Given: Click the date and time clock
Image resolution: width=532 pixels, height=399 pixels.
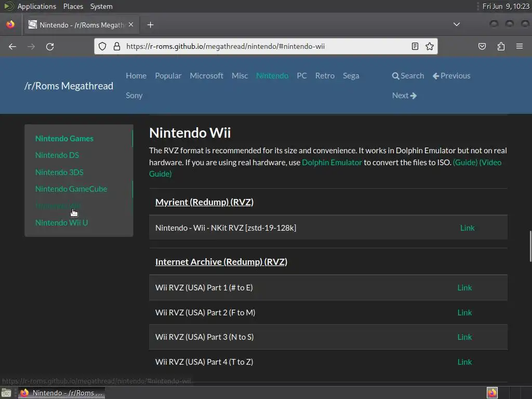Looking at the screenshot, I should click(x=506, y=6).
